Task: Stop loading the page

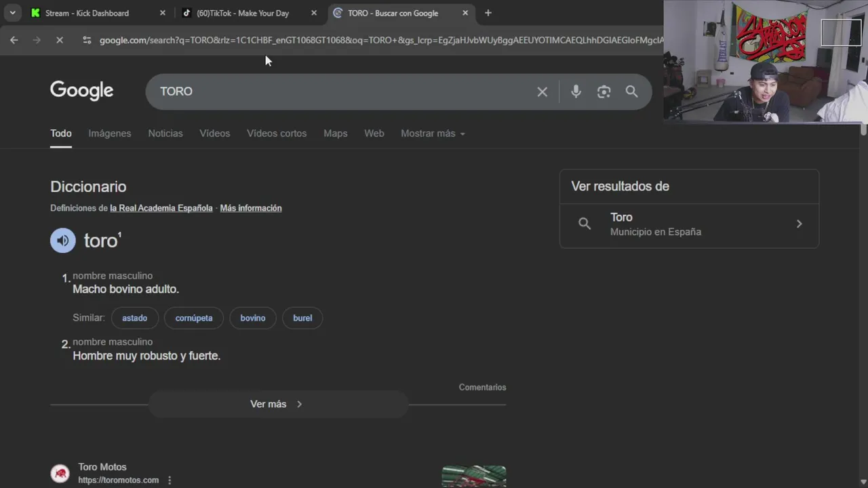Action: 59,40
